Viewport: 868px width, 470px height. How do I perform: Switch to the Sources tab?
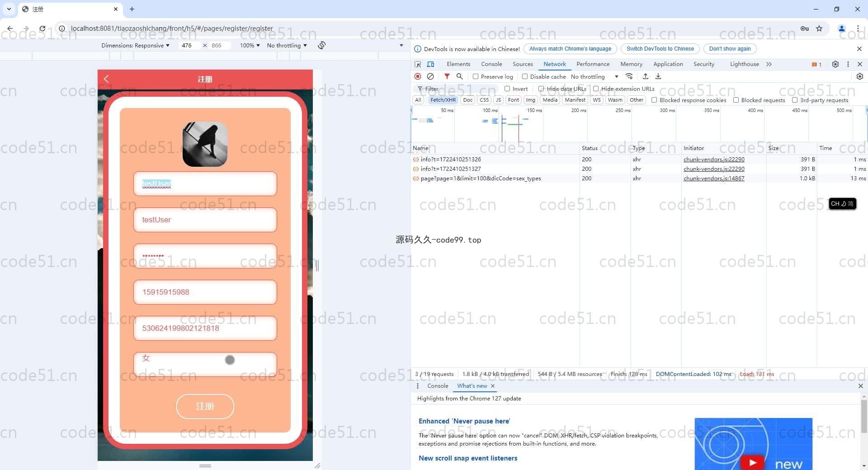(x=523, y=64)
